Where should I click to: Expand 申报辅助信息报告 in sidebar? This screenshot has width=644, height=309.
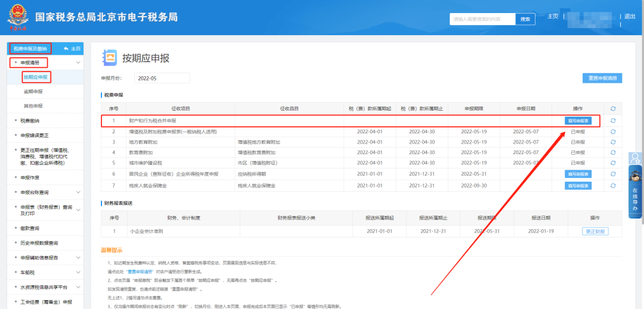pos(78,257)
